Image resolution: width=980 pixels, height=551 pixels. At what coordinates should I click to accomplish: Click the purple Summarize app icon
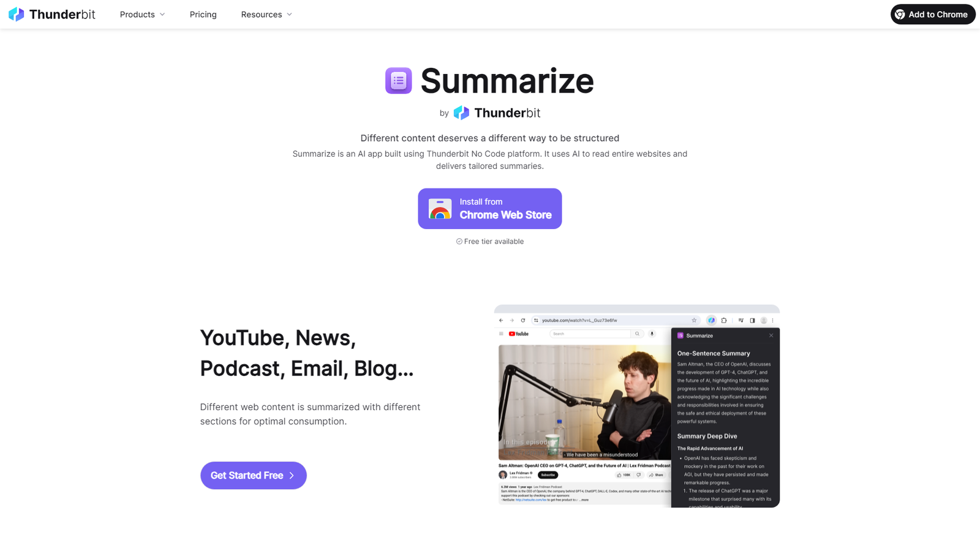pos(398,80)
